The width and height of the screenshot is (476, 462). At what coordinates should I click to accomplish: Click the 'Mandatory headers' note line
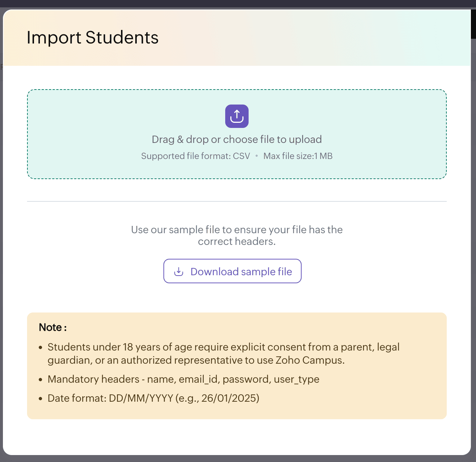click(x=184, y=379)
